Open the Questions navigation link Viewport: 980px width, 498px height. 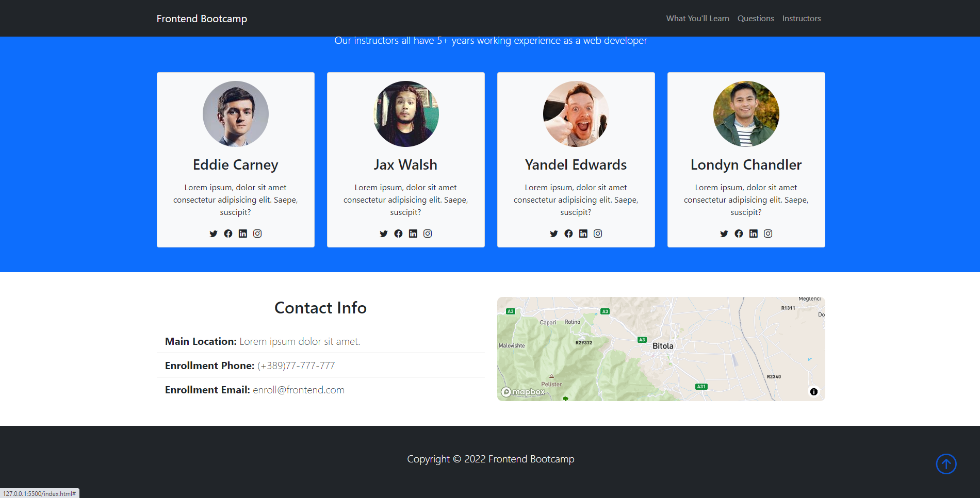click(x=755, y=18)
